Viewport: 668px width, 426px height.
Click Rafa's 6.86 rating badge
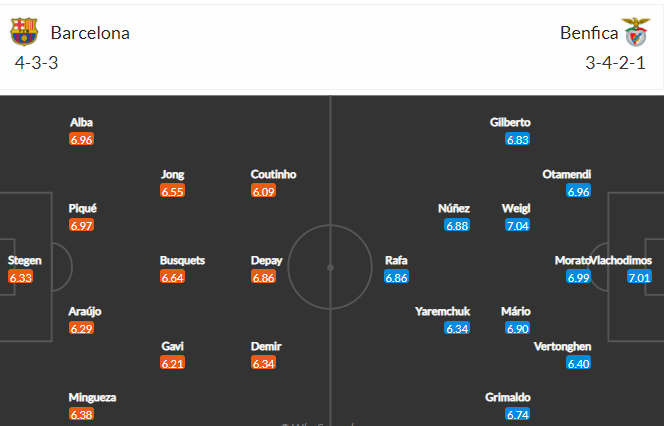pos(396,278)
